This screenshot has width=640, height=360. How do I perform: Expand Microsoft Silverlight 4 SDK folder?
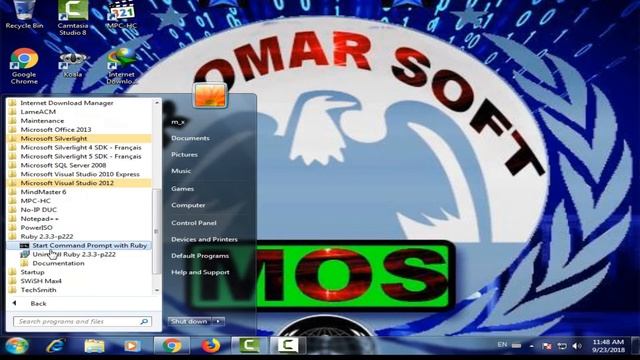click(x=80, y=147)
